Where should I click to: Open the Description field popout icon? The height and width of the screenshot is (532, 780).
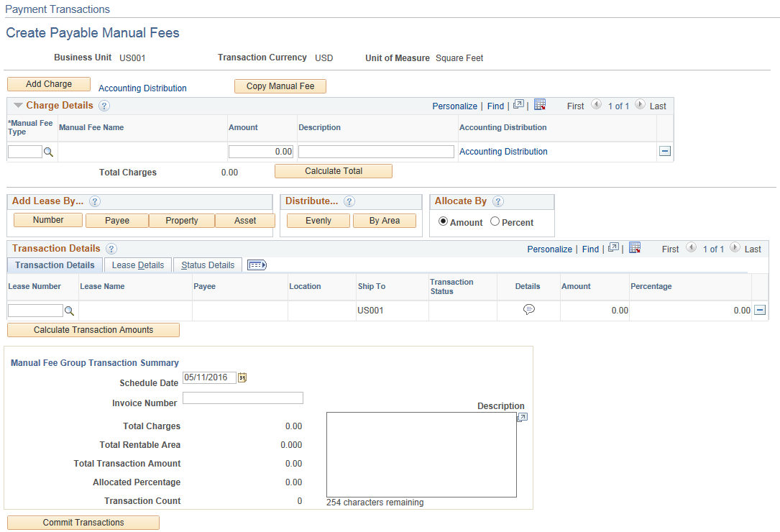tap(522, 417)
